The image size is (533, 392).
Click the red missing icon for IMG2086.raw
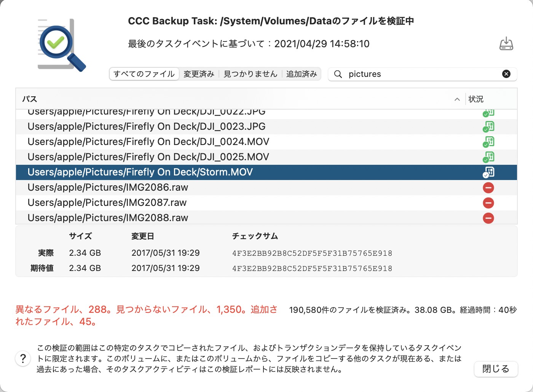point(488,188)
